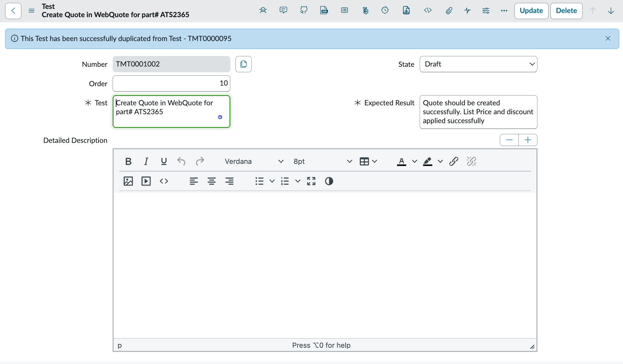Toggle numbered list
Screen dimensions: 623x364
coord(285,181)
